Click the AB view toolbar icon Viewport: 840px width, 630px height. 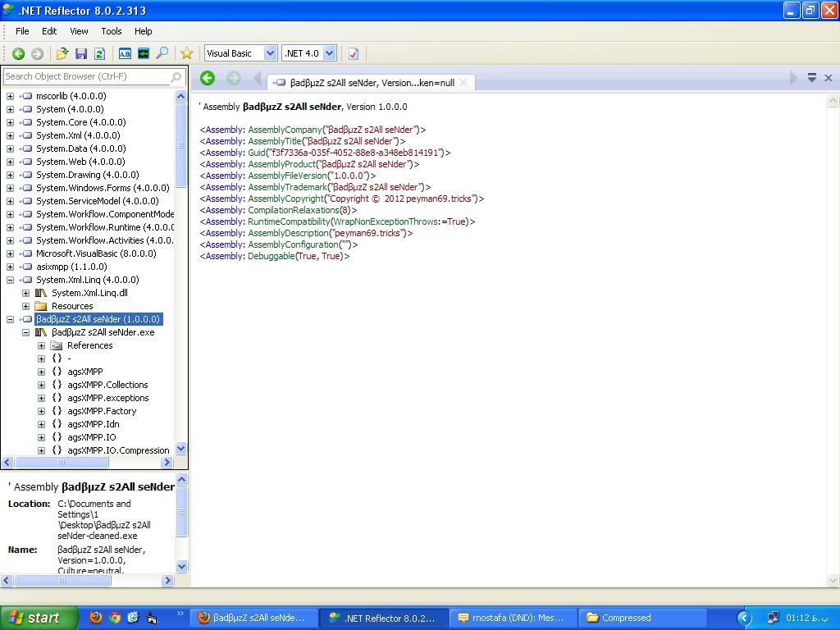pyautogui.click(x=125, y=53)
